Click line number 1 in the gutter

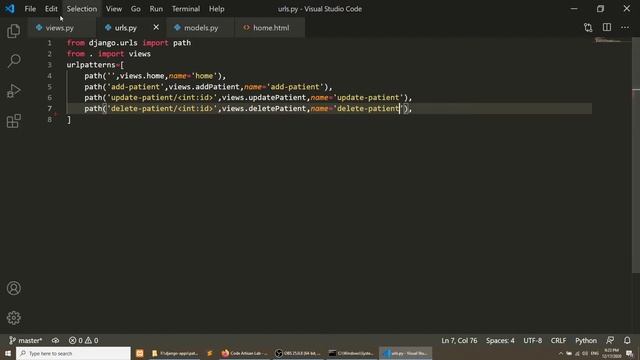(x=49, y=43)
